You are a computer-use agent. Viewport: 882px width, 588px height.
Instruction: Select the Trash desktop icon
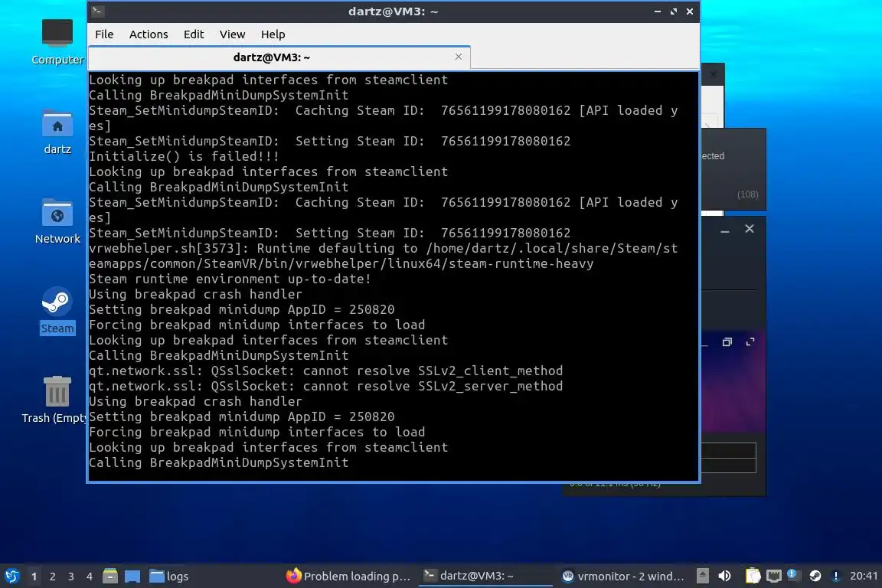point(55,400)
